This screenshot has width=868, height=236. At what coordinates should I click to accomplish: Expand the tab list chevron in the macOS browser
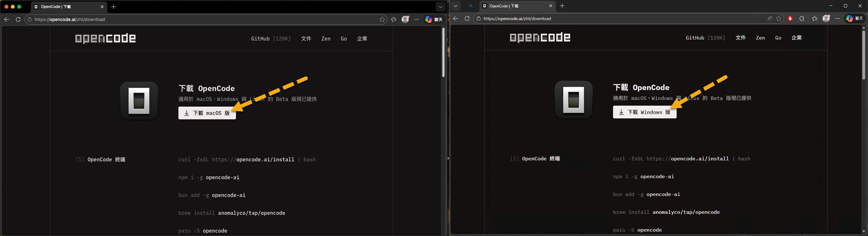pos(440,7)
